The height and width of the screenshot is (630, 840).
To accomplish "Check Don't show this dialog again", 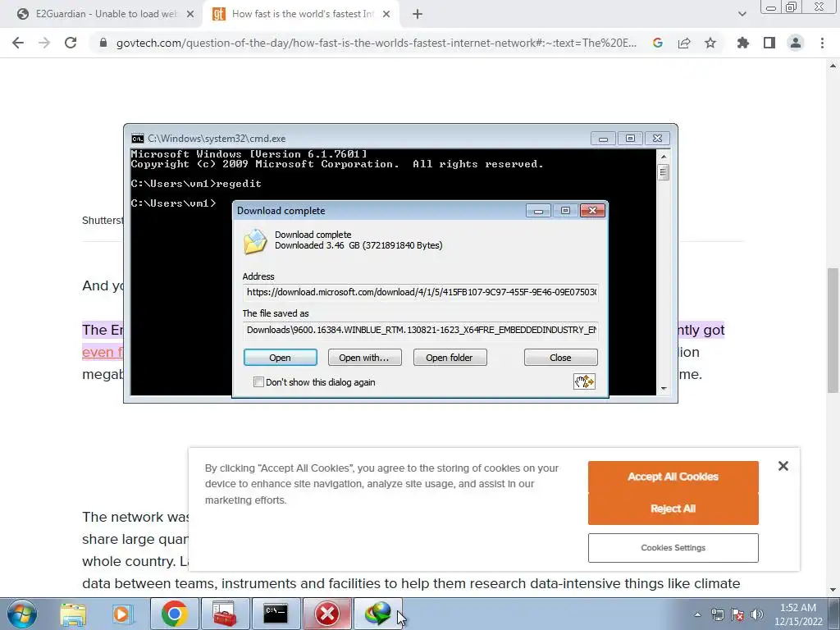I will (x=258, y=382).
